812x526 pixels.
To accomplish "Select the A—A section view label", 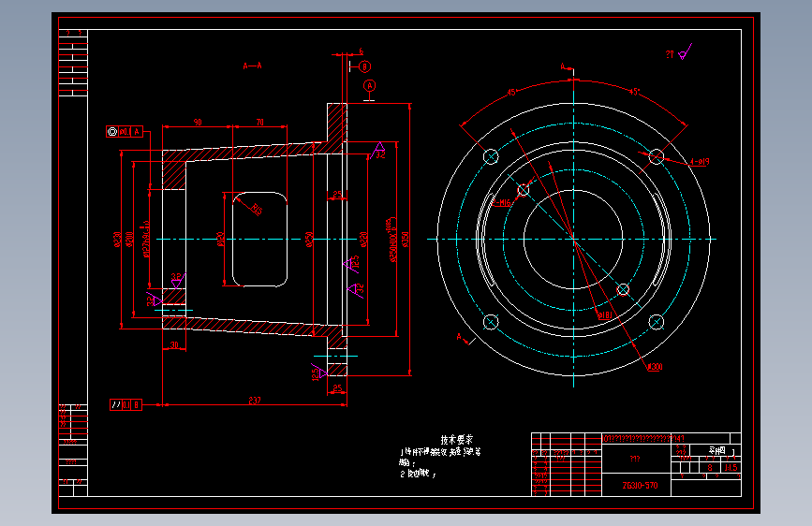I will click(252, 66).
